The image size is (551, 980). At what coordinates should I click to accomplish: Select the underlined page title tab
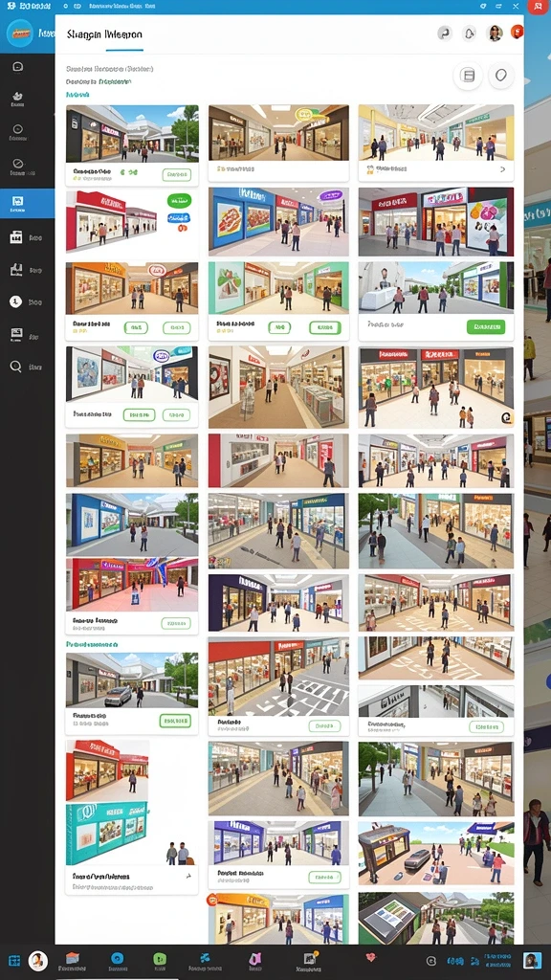click(104, 35)
